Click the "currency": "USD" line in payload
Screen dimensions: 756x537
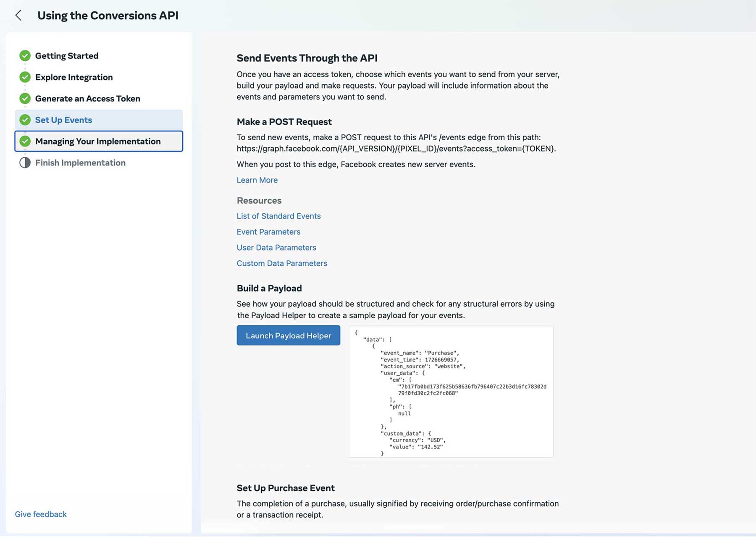click(x=417, y=440)
